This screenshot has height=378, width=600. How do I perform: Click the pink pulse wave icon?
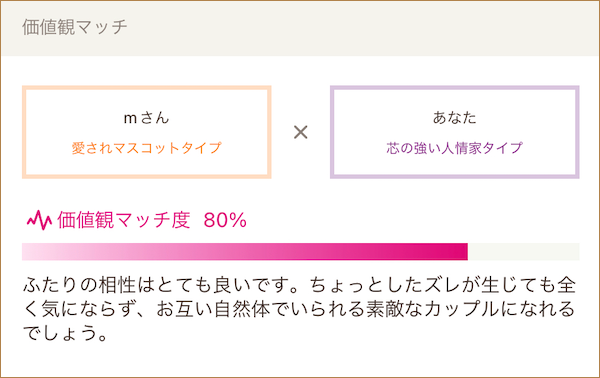39,220
